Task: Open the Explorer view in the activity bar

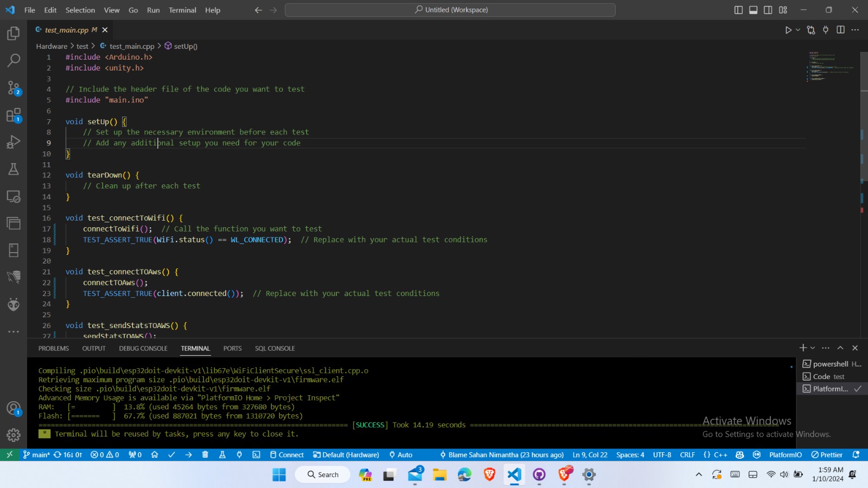Action: tap(14, 34)
